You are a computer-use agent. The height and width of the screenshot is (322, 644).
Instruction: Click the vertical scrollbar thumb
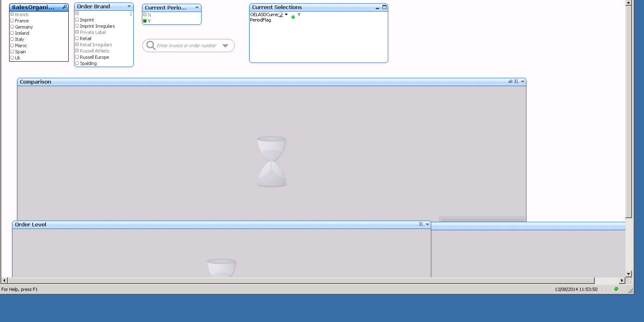coord(629,112)
